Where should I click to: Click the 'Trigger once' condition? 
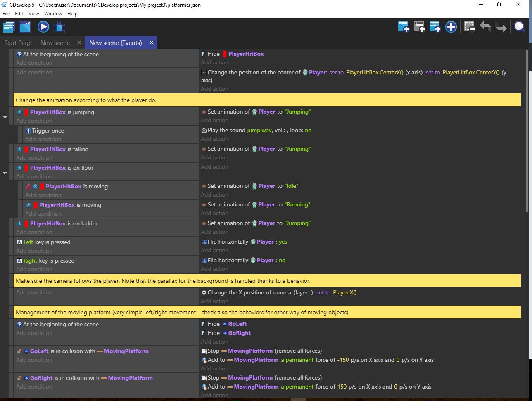(x=48, y=131)
